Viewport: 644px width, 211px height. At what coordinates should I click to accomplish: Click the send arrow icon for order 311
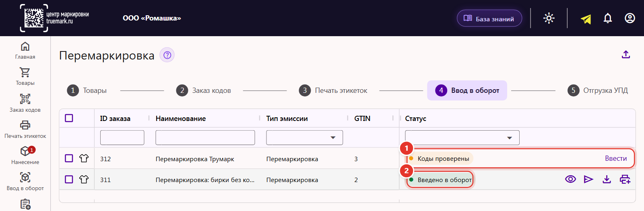pos(588,179)
